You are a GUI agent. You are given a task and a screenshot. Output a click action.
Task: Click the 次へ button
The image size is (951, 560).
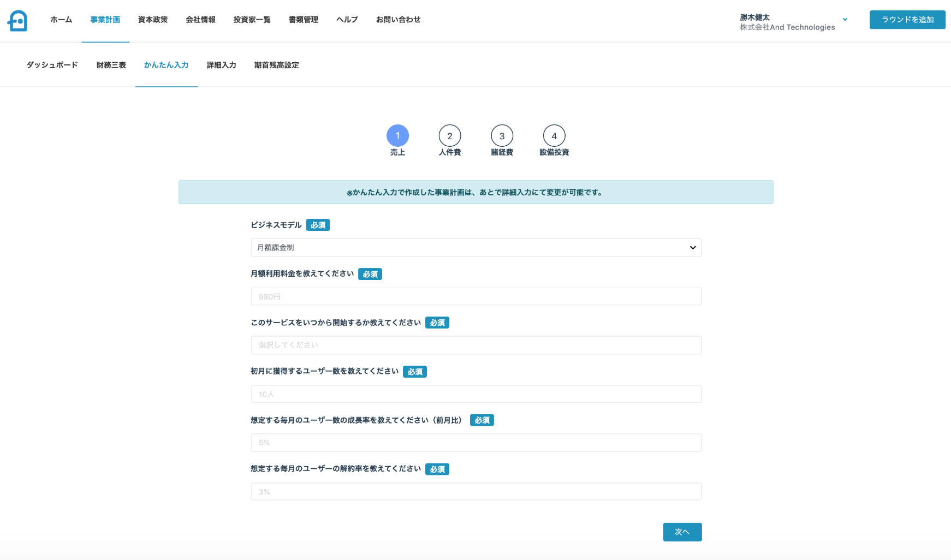coord(682,532)
